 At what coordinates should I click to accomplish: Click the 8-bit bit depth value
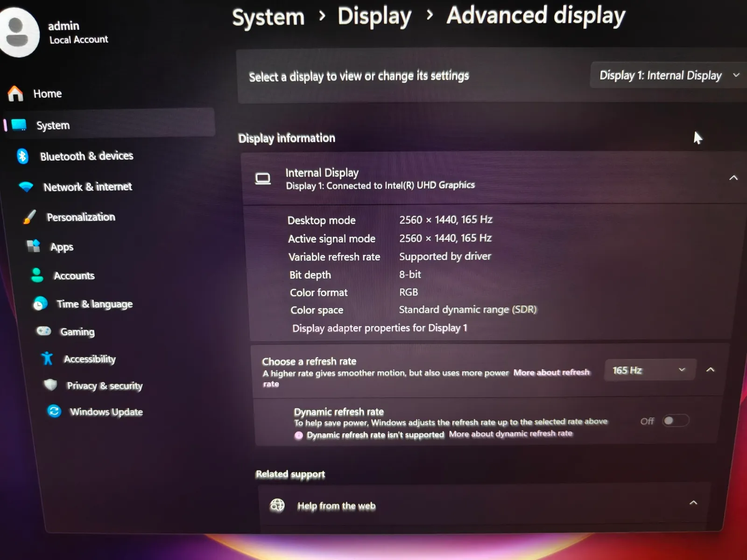pos(410,274)
